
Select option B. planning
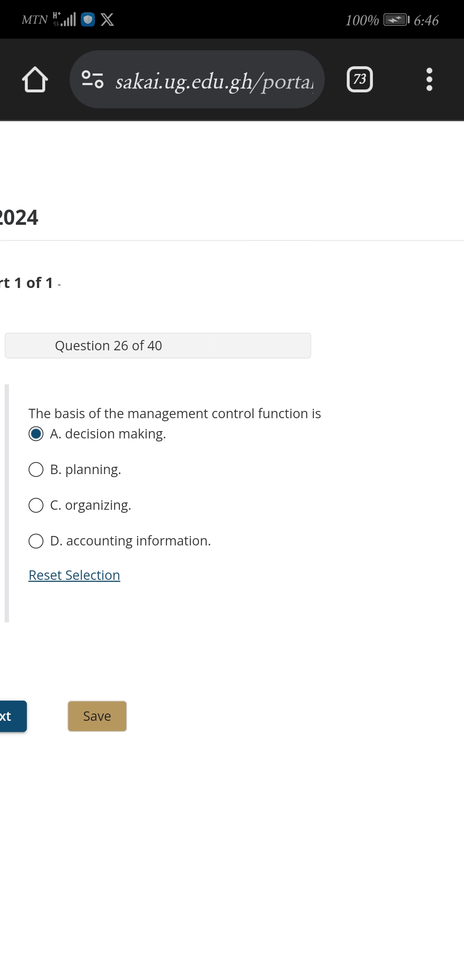tap(36, 469)
